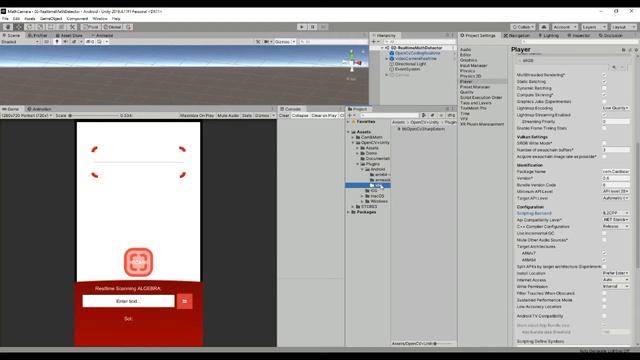Select Graphics in Project Settings list
640x360 pixels.
(468, 60)
